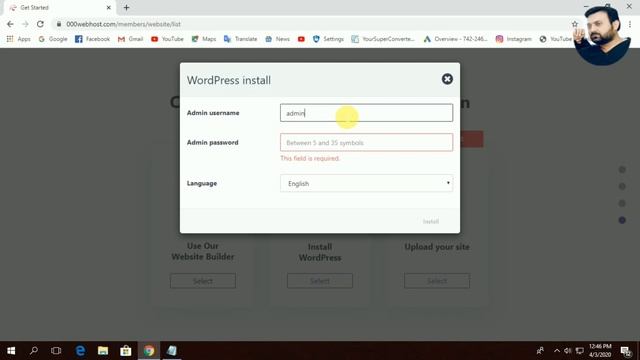Screen dimensions: 640x360
Task: Open the Overview Google Ads bookmark
Action: pyautogui.click(x=456, y=39)
